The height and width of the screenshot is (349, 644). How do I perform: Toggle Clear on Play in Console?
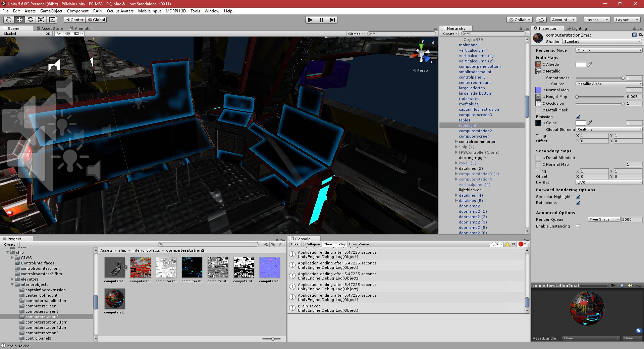click(334, 244)
